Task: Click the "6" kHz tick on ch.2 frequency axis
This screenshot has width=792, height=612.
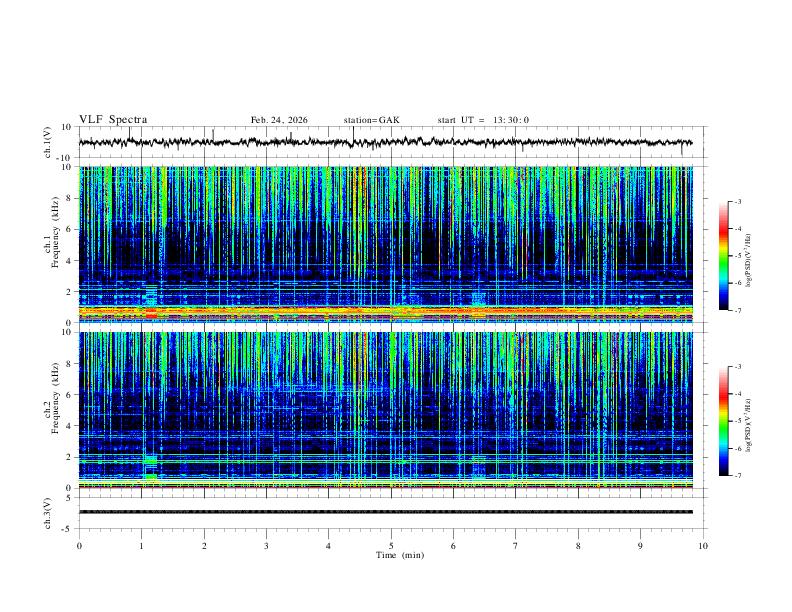Action: (69, 395)
